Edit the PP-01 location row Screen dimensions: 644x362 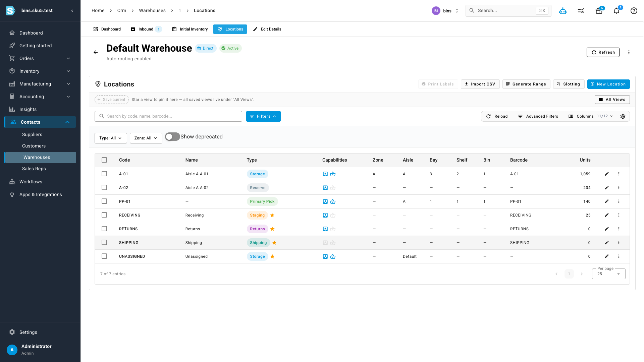(x=607, y=201)
